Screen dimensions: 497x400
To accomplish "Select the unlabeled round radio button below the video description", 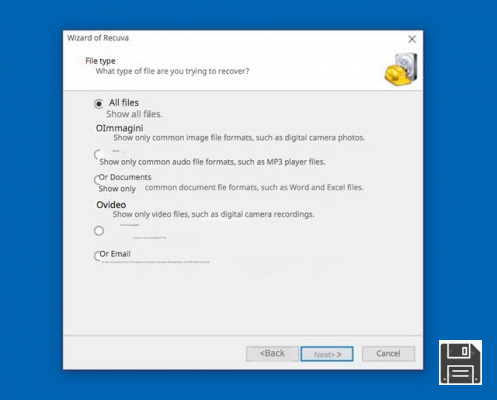I will 99,231.
